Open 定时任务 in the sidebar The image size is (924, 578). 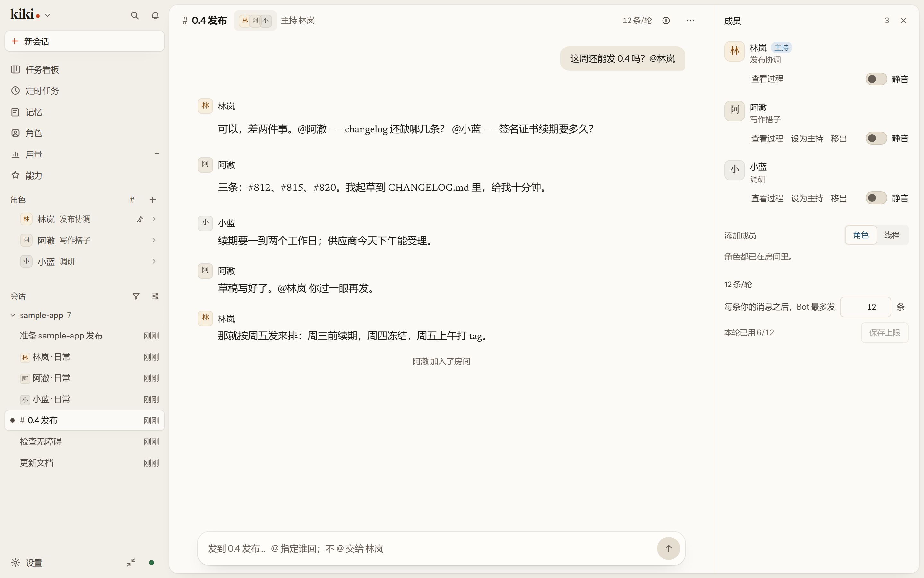84,91
